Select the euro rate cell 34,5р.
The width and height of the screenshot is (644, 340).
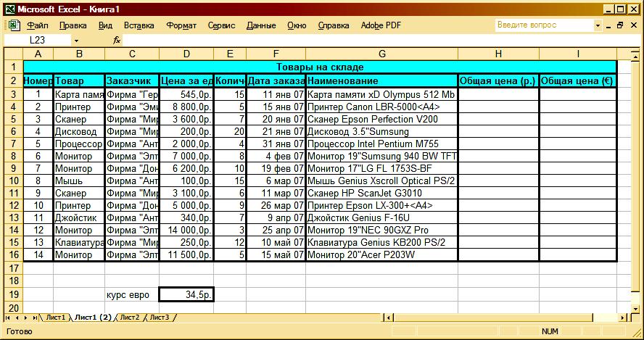tap(186, 295)
